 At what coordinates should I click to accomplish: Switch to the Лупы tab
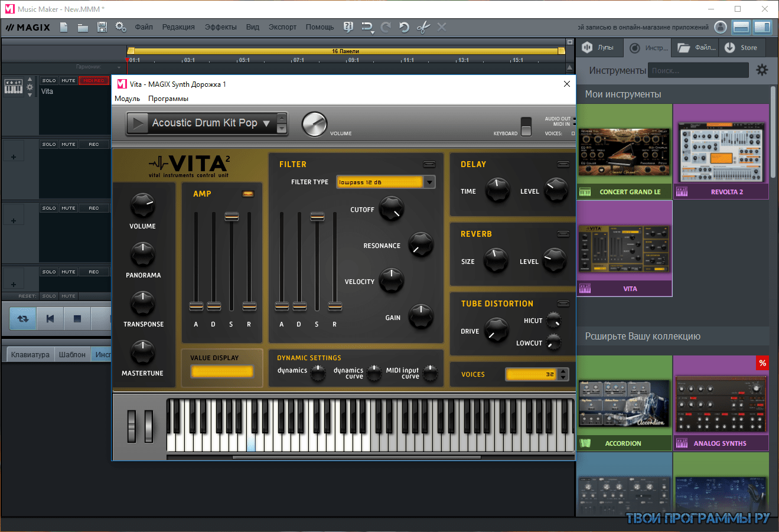point(599,48)
